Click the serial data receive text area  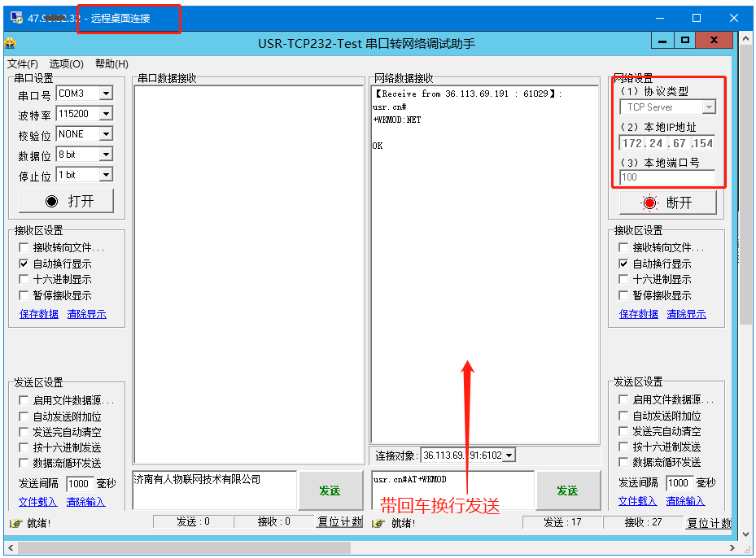point(249,275)
